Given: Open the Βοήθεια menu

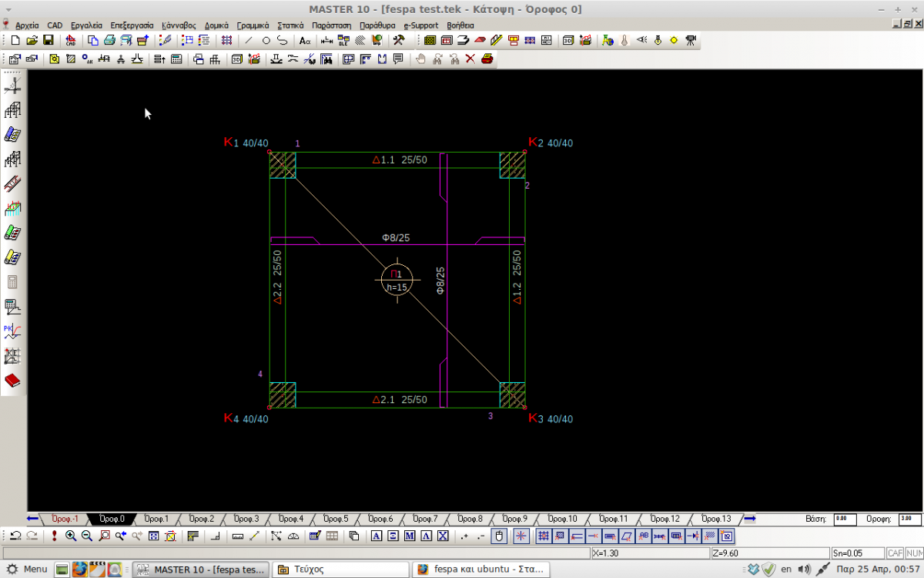Looking at the screenshot, I should point(460,25).
